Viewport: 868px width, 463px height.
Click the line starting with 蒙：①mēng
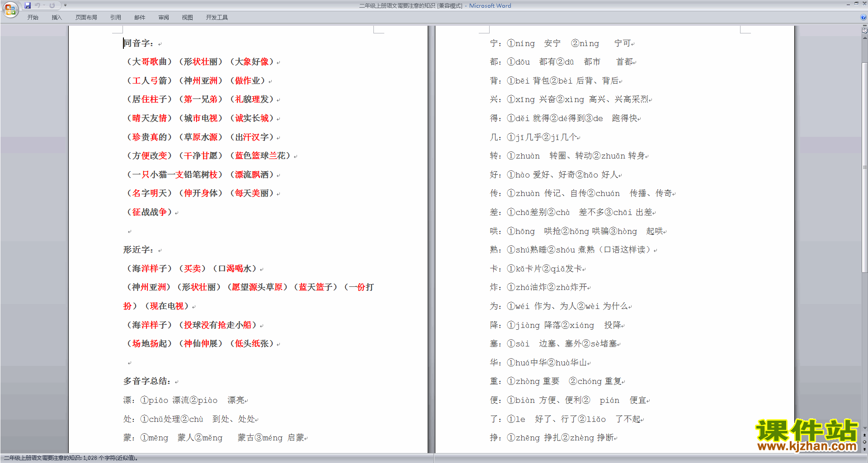point(215,438)
